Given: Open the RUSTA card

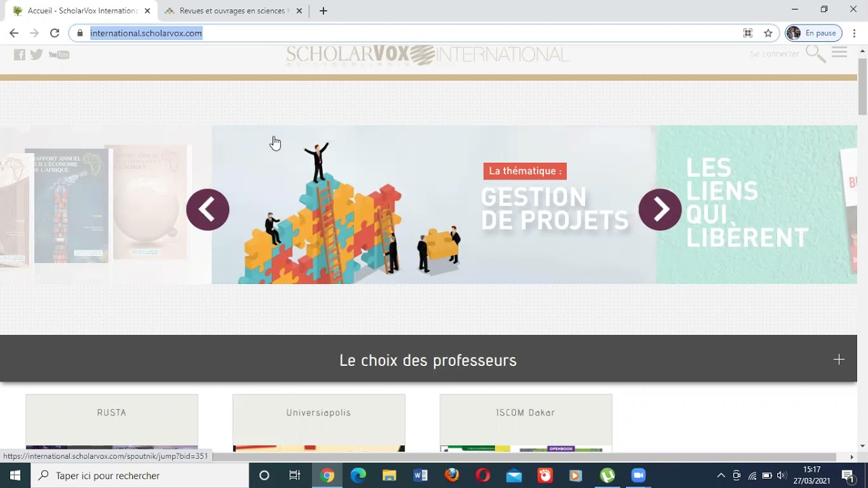Looking at the screenshot, I should 112,423.
